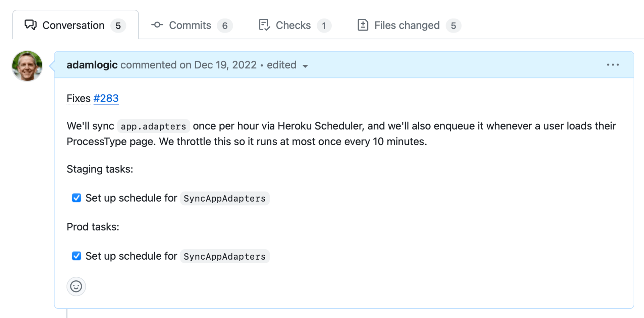Switch to the Commits tab
Viewport: 644px width, 318px height.
point(190,25)
